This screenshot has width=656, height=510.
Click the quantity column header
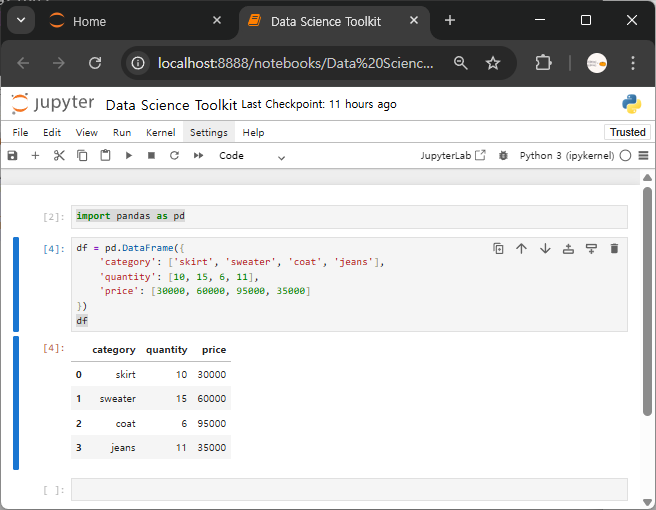[x=167, y=350]
